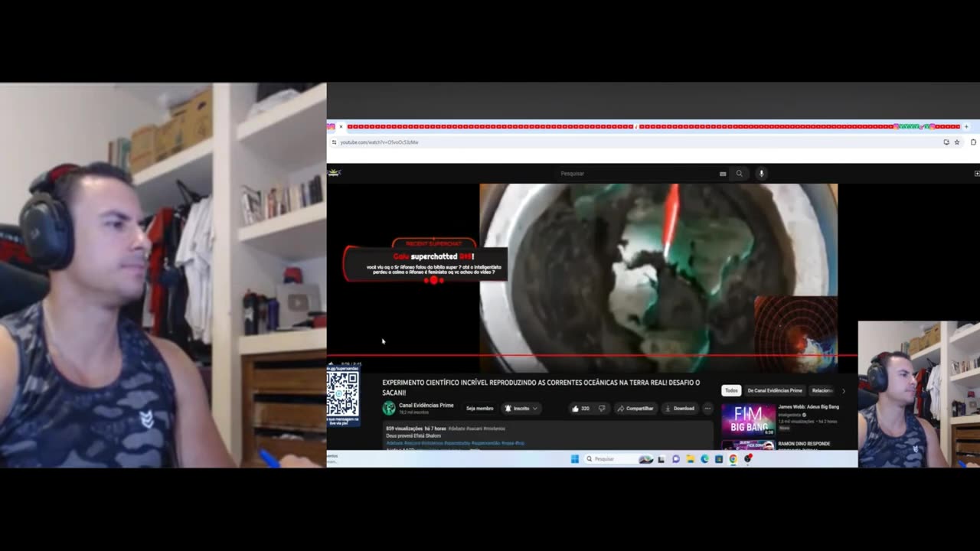The width and height of the screenshot is (980, 551).
Task: Open Task View from taskbar
Action: coord(661,459)
